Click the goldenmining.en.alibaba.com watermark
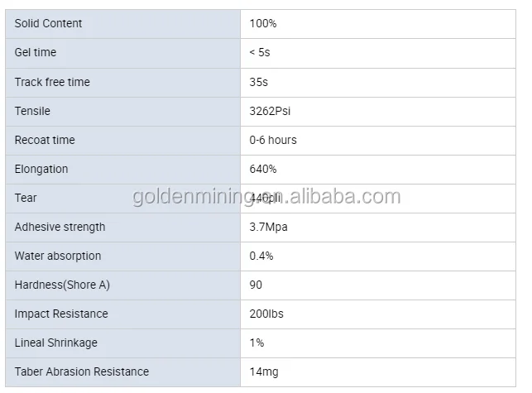This screenshot has width=532, height=393. tap(266, 197)
